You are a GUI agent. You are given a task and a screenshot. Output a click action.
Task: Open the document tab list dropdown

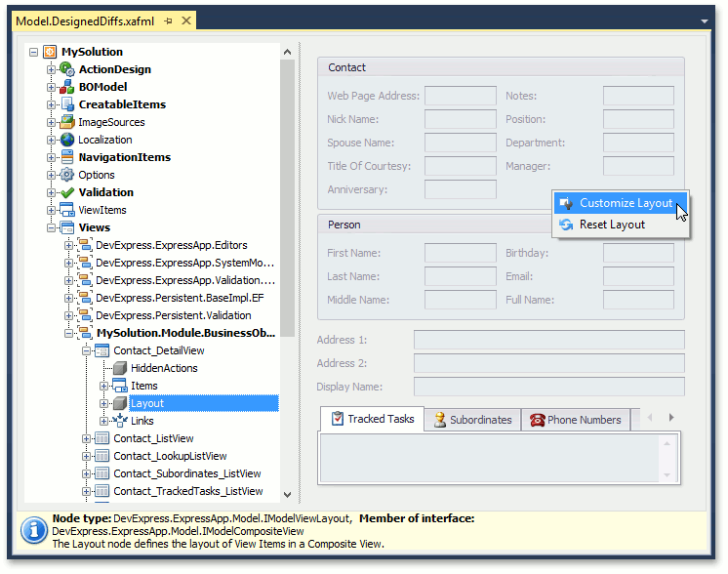point(705,21)
